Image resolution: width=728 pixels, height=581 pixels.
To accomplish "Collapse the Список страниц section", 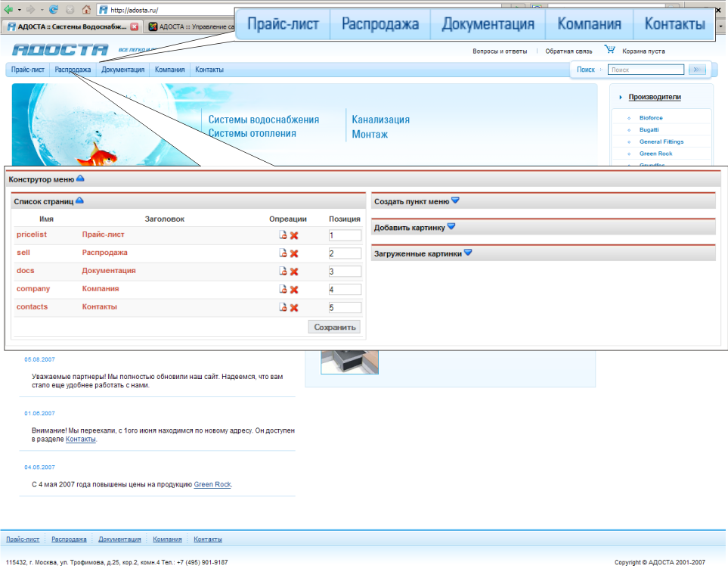I will pyautogui.click(x=79, y=201).
